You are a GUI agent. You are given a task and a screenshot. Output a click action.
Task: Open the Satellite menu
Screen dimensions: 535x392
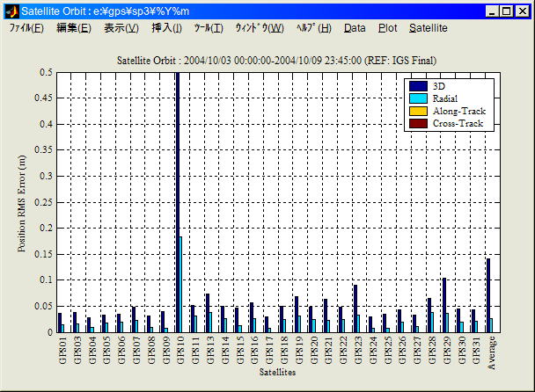click(x=429, y=28)
